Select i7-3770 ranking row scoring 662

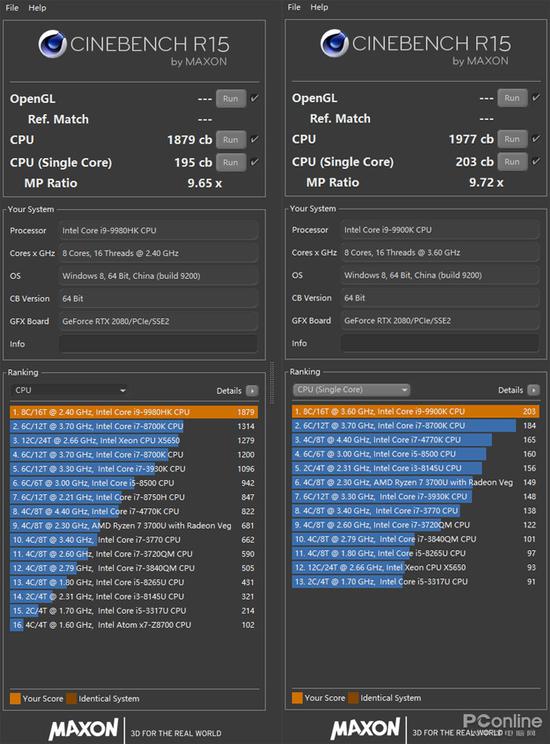coord(134,539)
